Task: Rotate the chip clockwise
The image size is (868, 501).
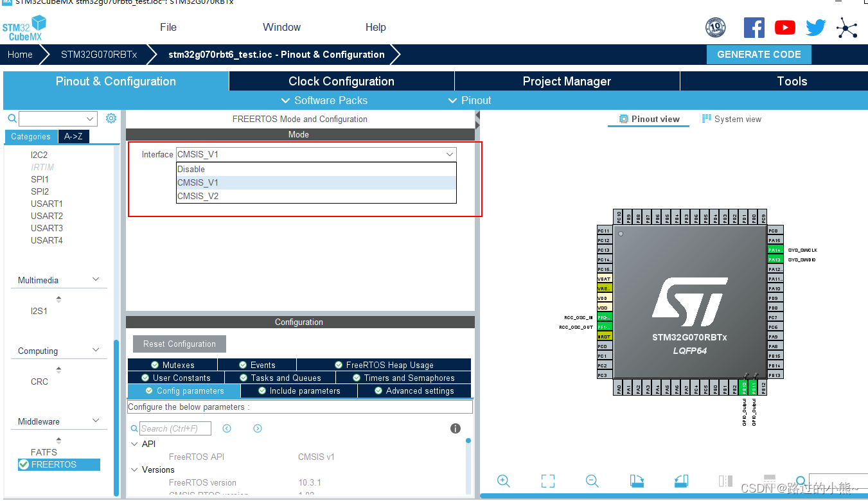Action: pyautogui.click(x=637, y=480)
